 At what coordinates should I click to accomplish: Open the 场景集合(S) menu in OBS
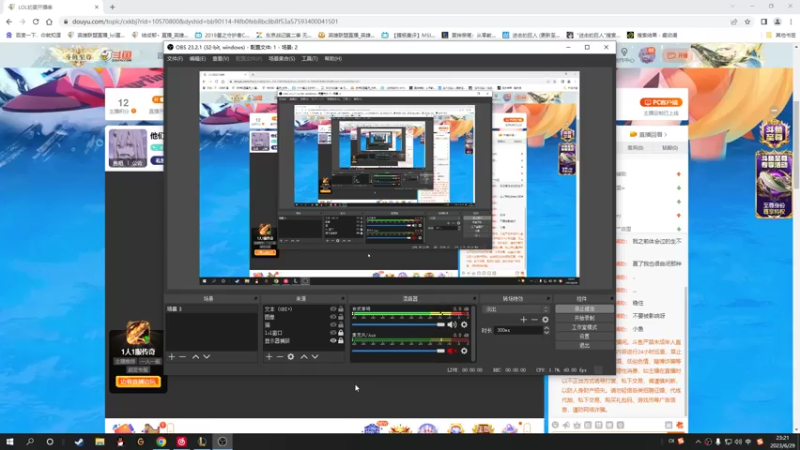coord(282,59)
